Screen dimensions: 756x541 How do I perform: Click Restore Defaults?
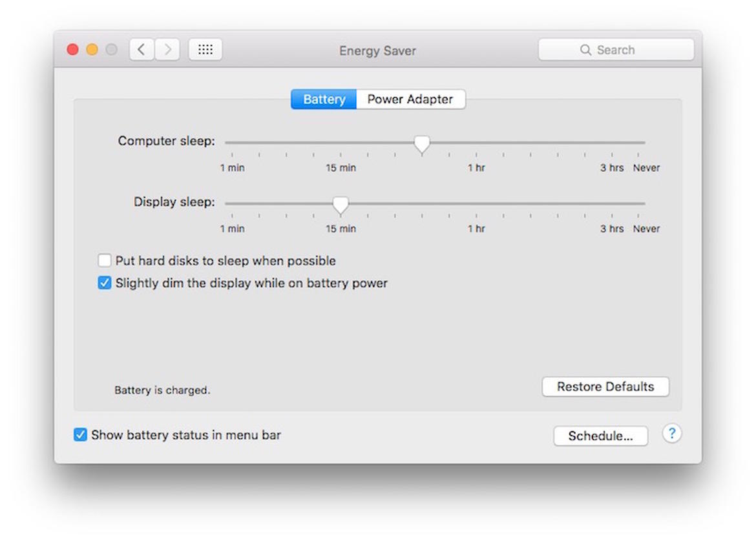(605, 387)
